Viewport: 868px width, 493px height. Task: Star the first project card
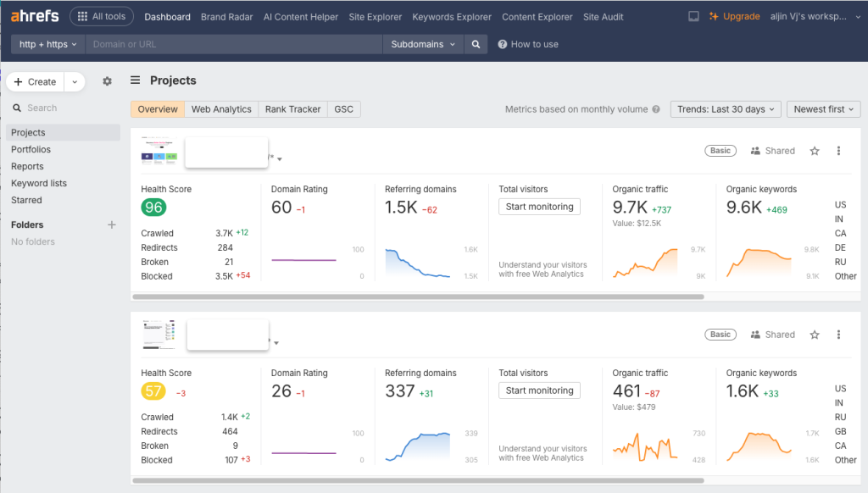(815, 150)
